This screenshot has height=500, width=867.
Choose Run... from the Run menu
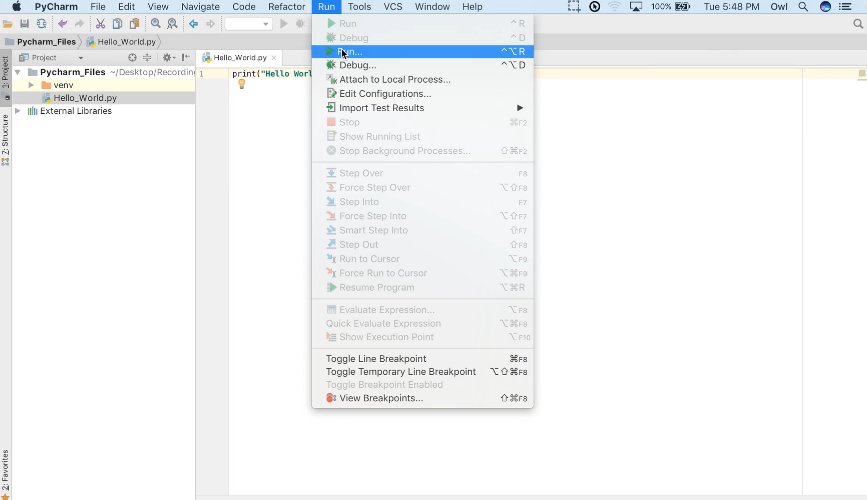click(x=422, y=51)
